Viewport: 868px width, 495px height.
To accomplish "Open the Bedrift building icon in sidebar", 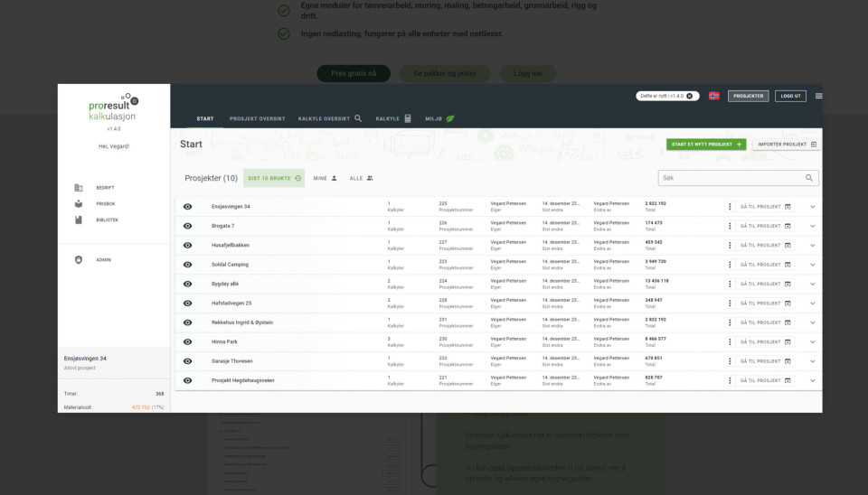I will (78, 188).
